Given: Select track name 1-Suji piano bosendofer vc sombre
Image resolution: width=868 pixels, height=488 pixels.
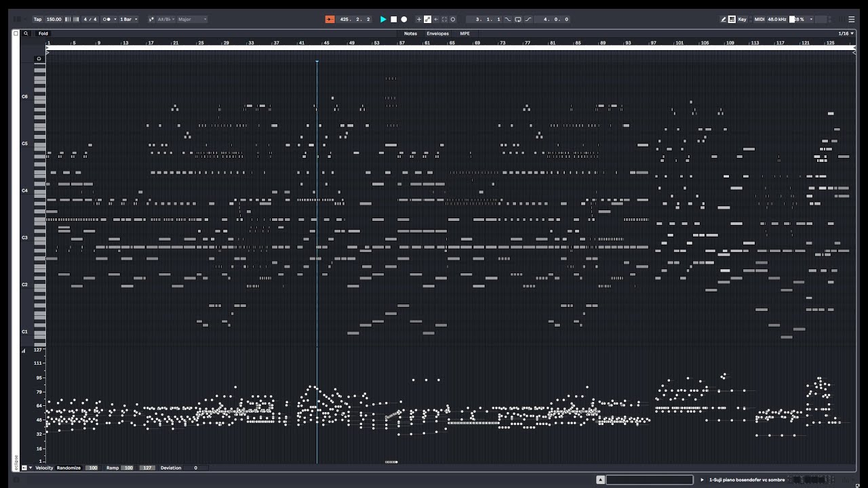Looking at the screenshot, I should 747,480.
